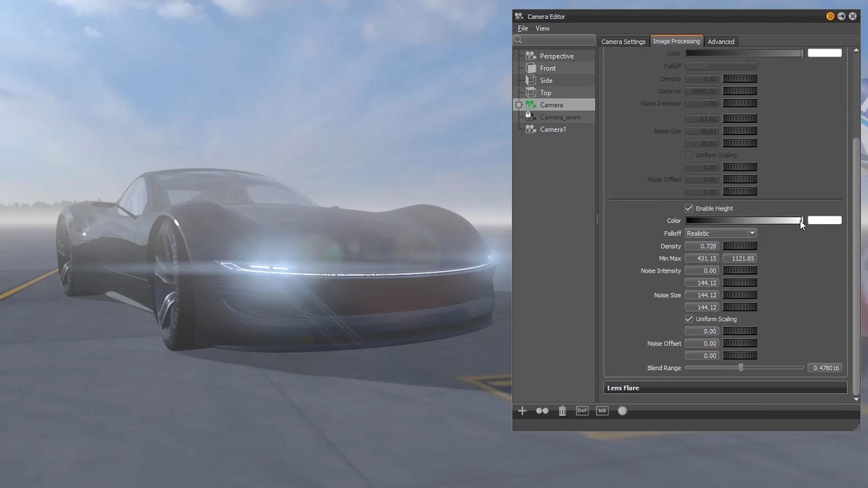Toggle the MB motion blur toolbar icon
This screenshot has height=488, width=868.
[602, 411]
